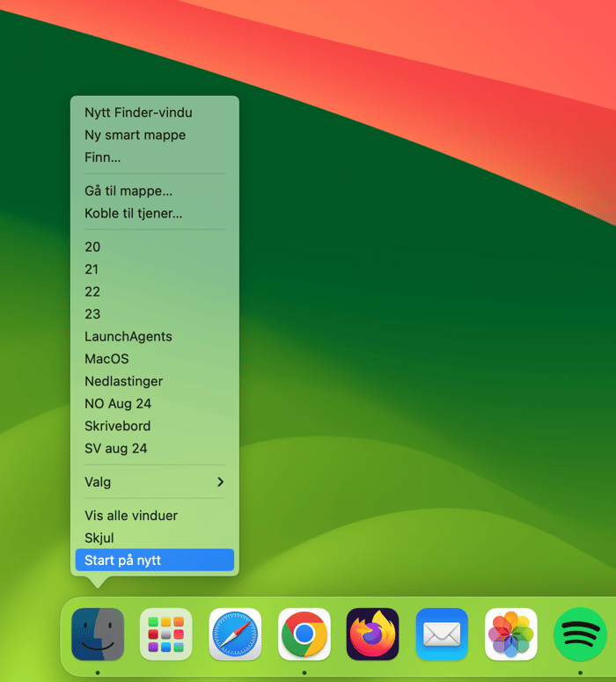Expand the Valg submenu

point(154,482)
